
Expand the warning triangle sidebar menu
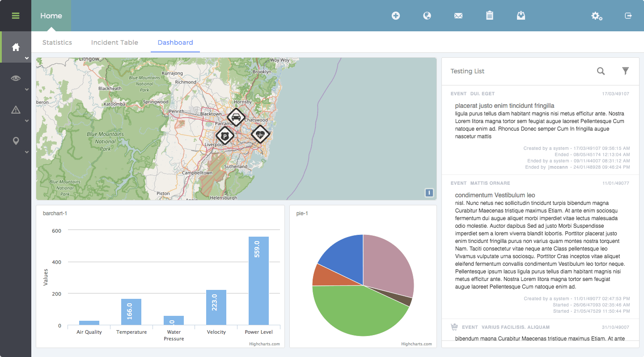[x=16, y=110]
